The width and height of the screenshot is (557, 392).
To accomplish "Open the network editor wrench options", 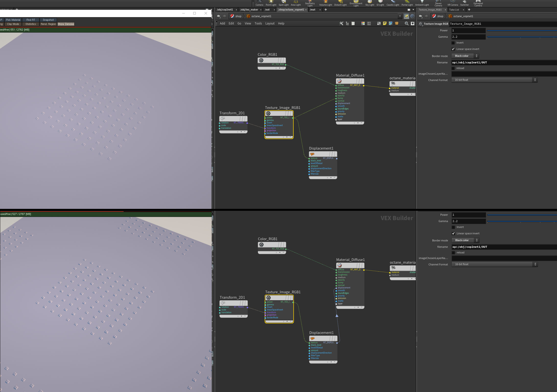I will coord(341,24).
